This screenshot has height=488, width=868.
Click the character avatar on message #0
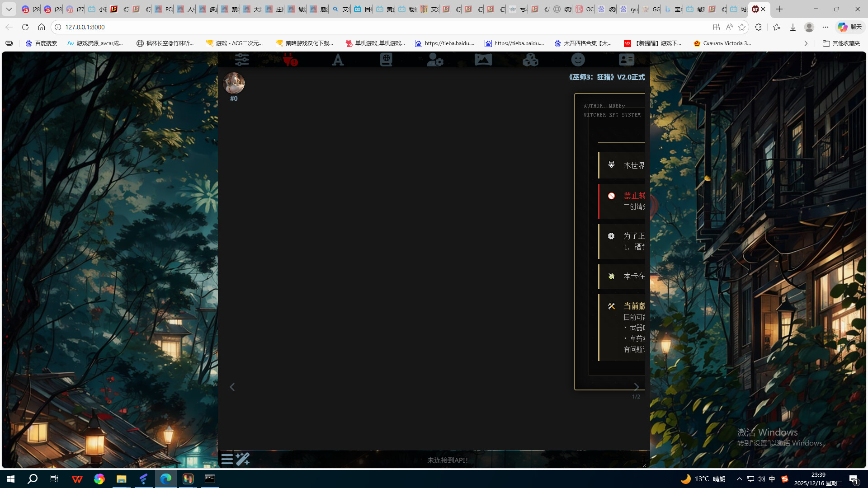(x=234, y=83)
